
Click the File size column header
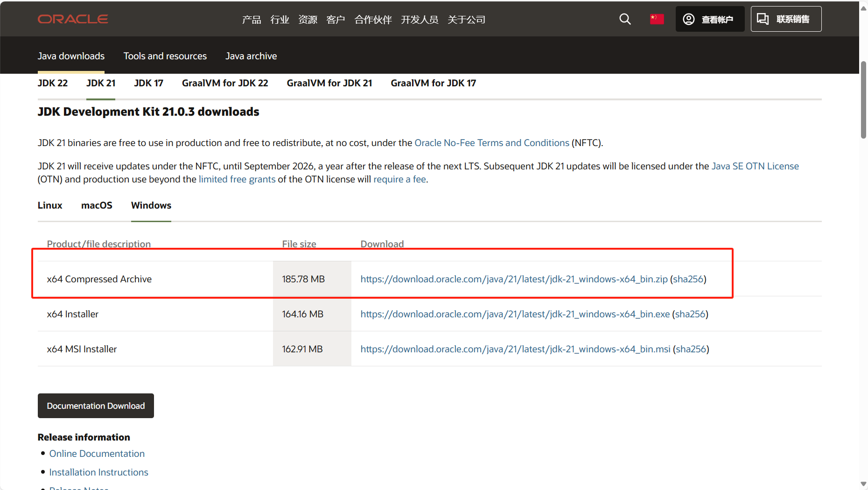pos(299,244)
